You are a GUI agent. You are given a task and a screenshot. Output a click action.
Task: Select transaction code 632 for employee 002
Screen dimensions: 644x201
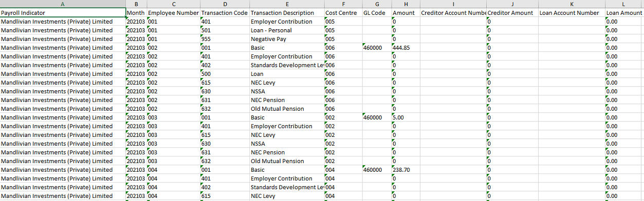click(x=225, y=109)
